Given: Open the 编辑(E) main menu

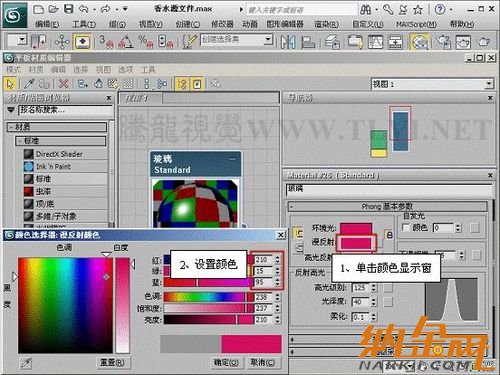Looking at the screenshot, I should [x=47, y=24].
